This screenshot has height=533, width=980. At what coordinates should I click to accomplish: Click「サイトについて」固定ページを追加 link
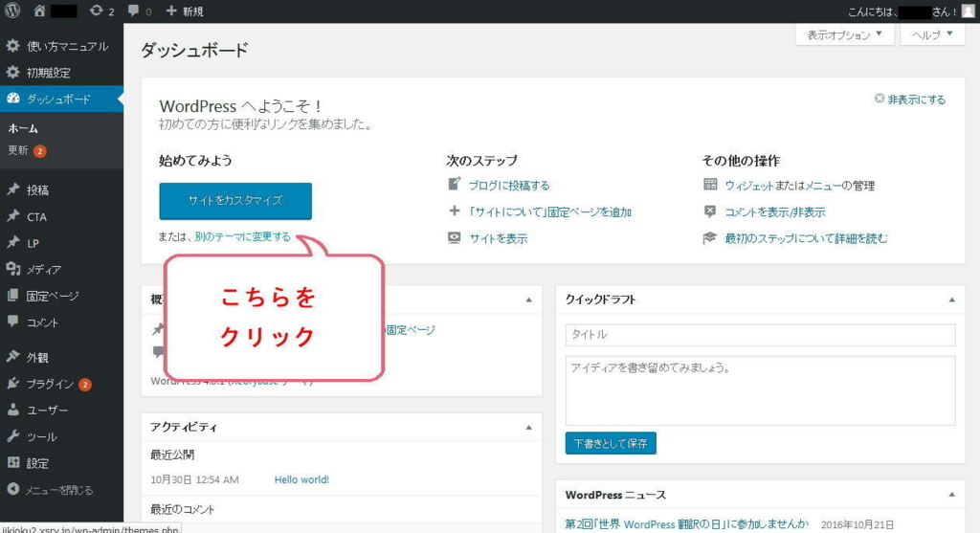(550, 211)
